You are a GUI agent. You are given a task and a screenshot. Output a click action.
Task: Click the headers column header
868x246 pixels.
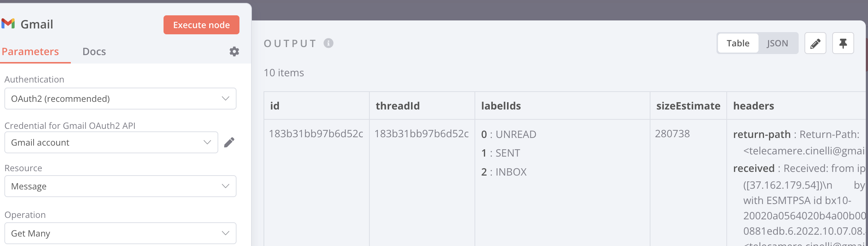[753, 106]
